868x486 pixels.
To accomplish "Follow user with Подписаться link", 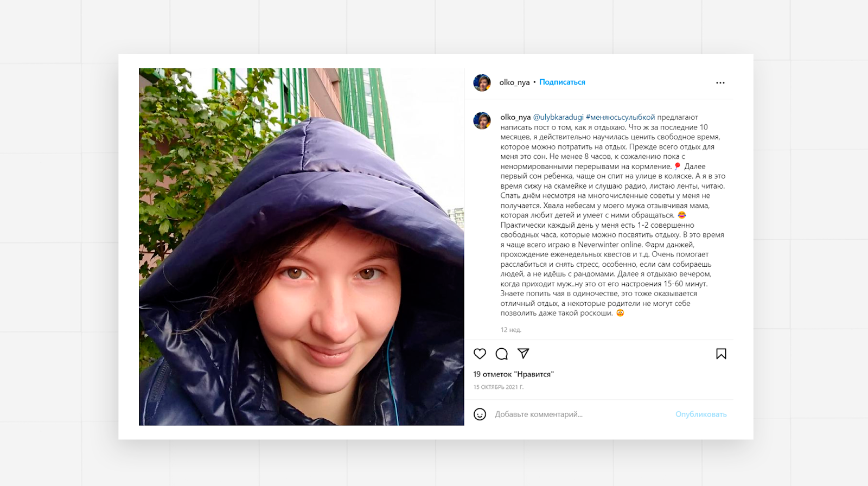I will click(562, 82).
